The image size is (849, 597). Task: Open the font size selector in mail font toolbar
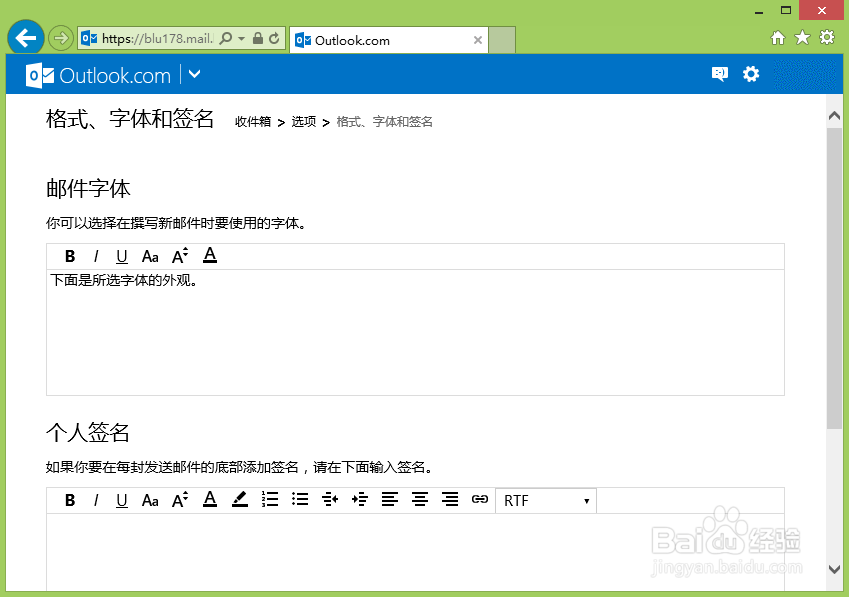[x=180, y=256]
